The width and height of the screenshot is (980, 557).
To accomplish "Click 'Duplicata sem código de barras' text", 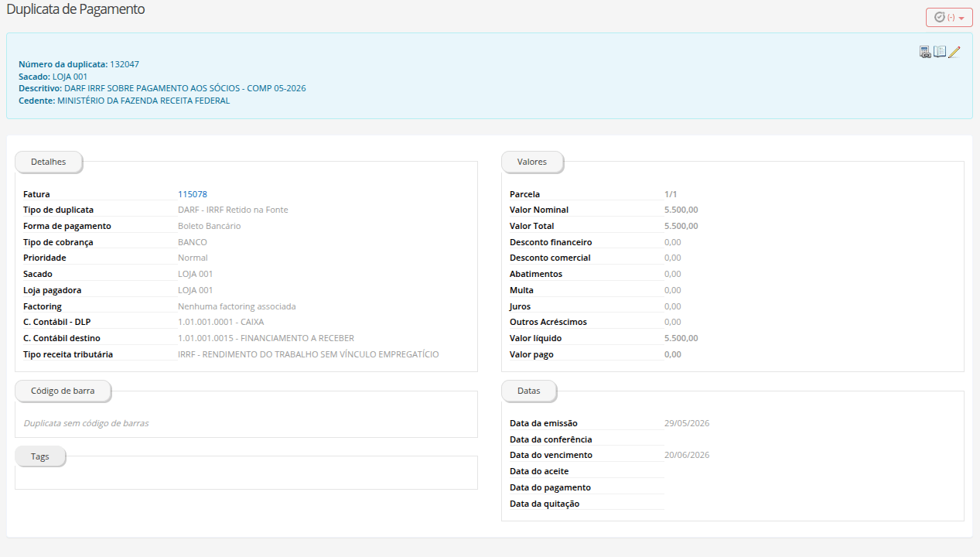I will (x=86, y=423).
